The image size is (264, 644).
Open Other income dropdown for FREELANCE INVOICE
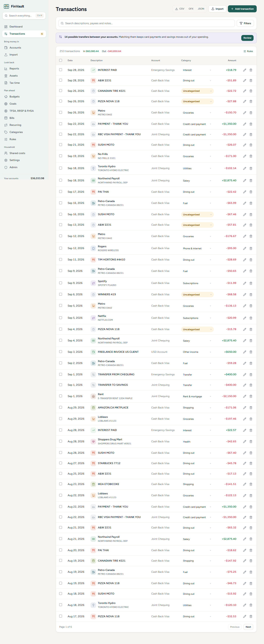click(197, 352)
